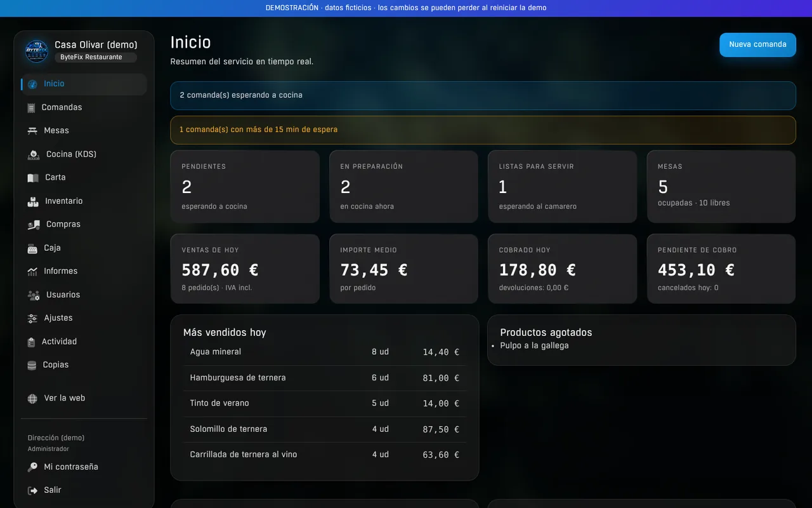The height and width of the screenshot is (508, 812).
Task: Click the Salir exit icon
Action: pyautogui.click(x=32, y=491)
